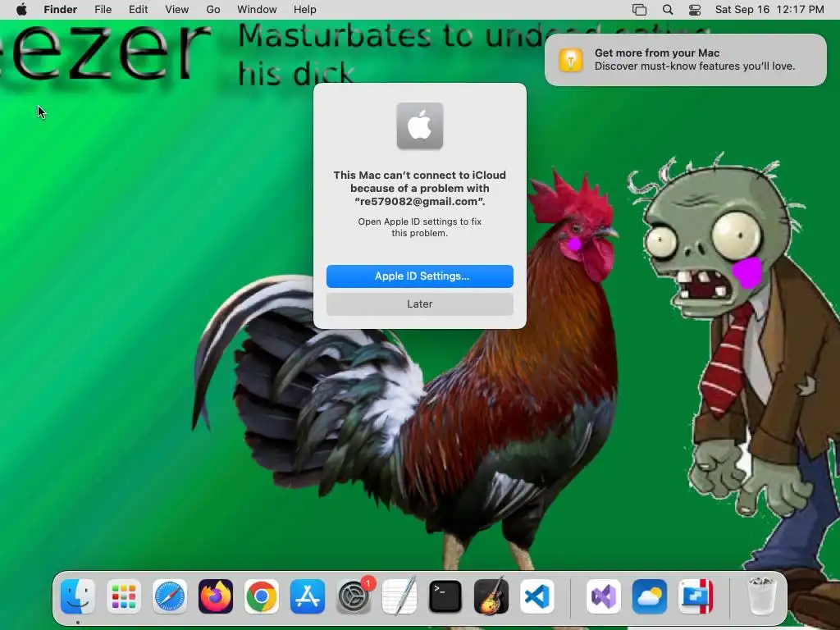Open the Apple menu

pyautogui.click(x=21, y=10)
